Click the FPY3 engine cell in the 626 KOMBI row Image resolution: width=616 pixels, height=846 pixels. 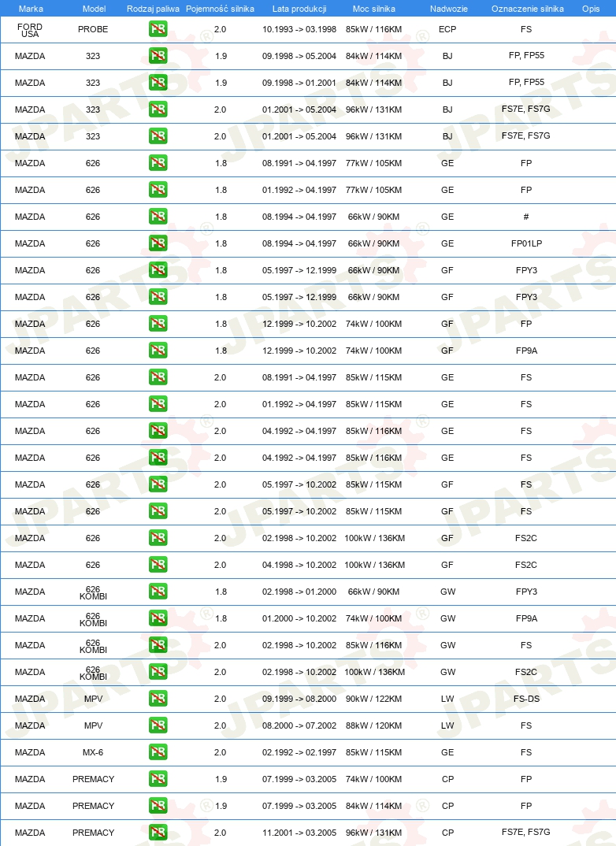(526, 592)
